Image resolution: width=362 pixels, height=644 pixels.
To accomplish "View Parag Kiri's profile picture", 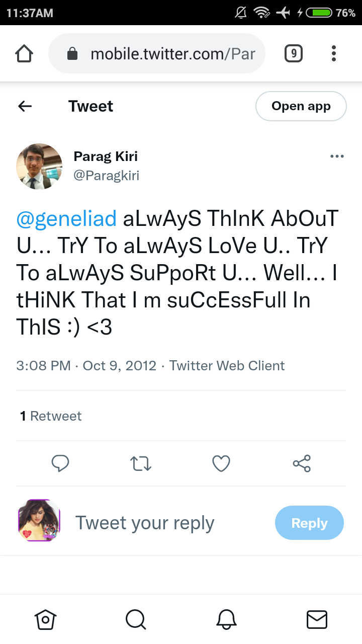I will [39, 166].
